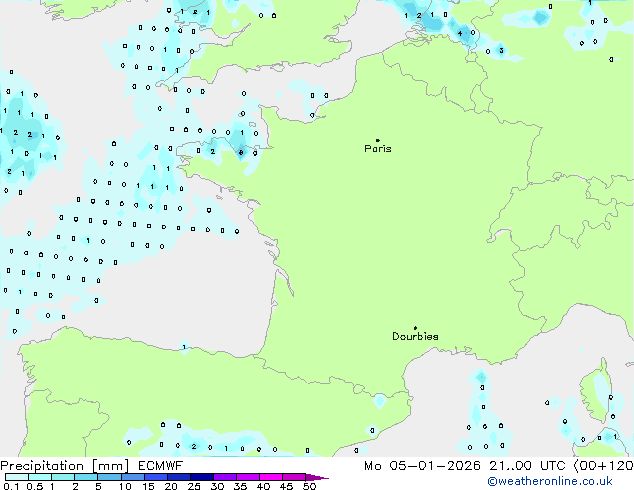The width and height of the screenshot is (634, 490).
Task: Pick the 25–30 mm dark navy legend swatch
Action: click(x=201, y=477)
